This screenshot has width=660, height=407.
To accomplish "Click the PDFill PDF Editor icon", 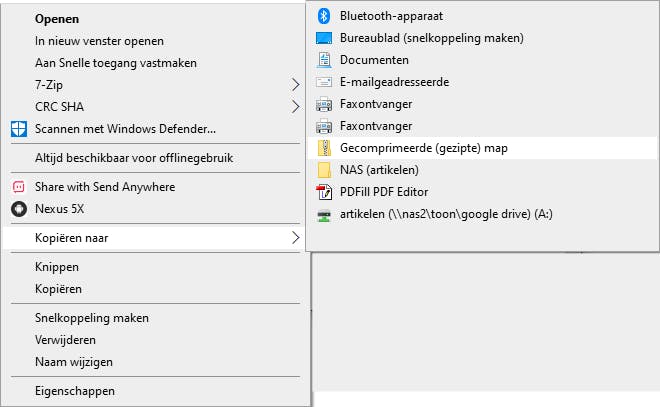I will (324, 192).
